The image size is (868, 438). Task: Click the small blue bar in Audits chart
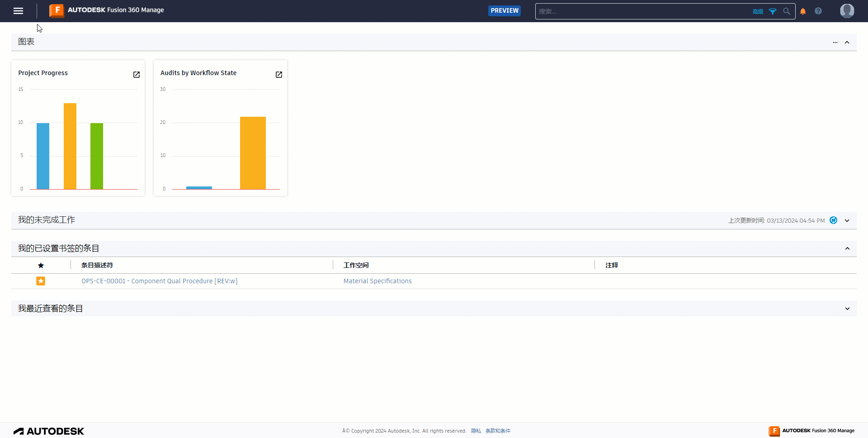coord(199,188)
